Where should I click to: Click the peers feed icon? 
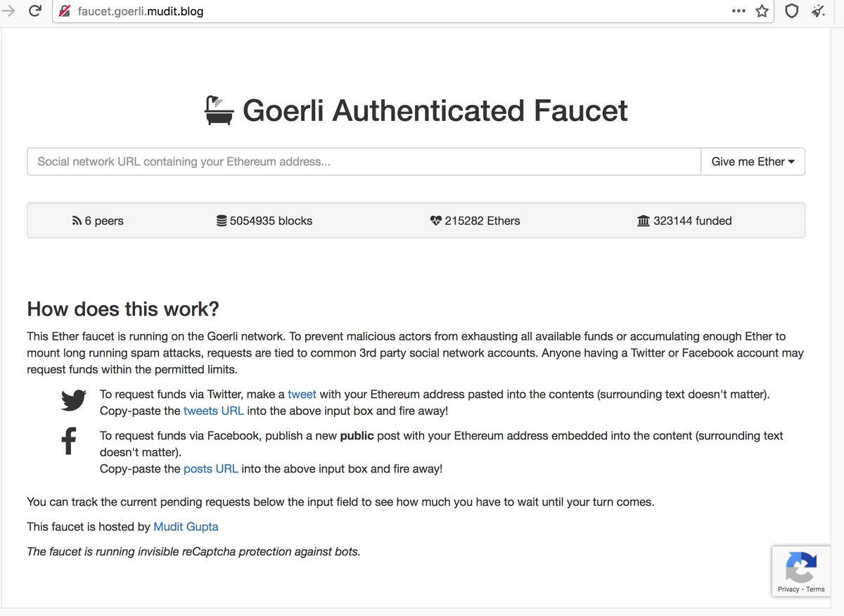pyautogui.click(x=77, y=221)
